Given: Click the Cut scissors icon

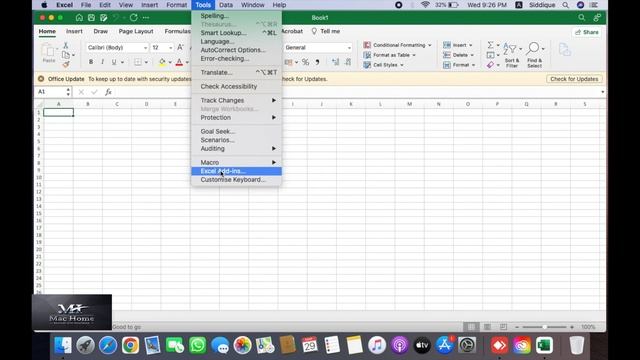Looking at the screenshot, I should (x=66, y=45).
